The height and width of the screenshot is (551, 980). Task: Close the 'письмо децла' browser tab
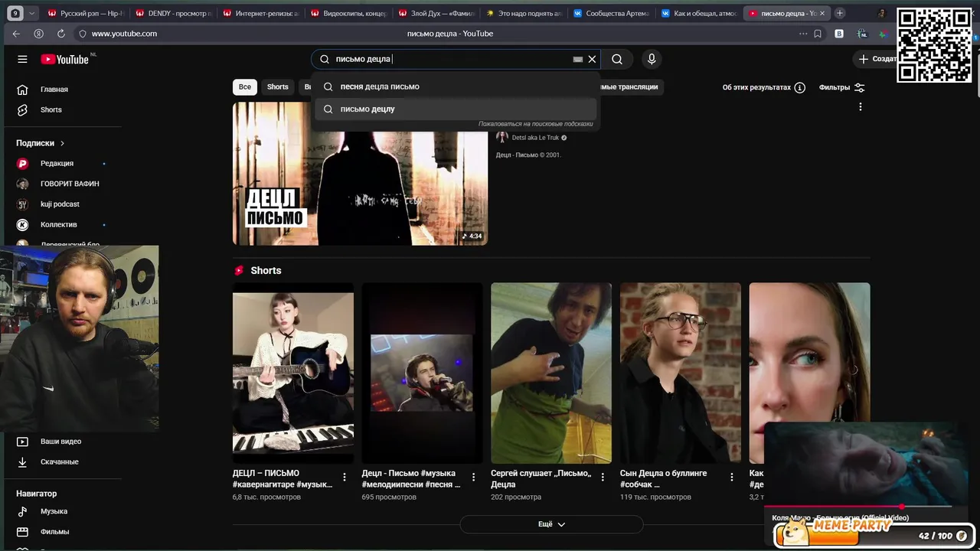[822, 13]
